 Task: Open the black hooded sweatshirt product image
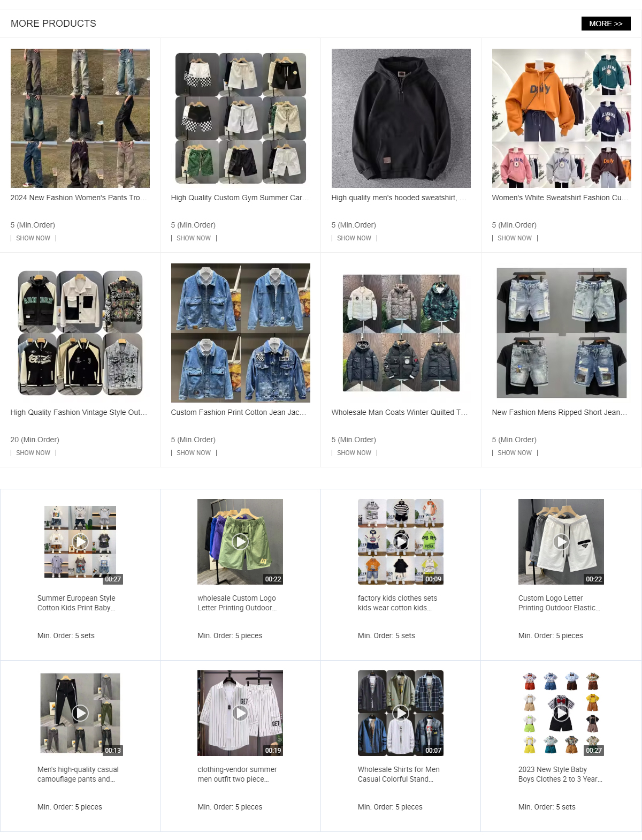401,118
